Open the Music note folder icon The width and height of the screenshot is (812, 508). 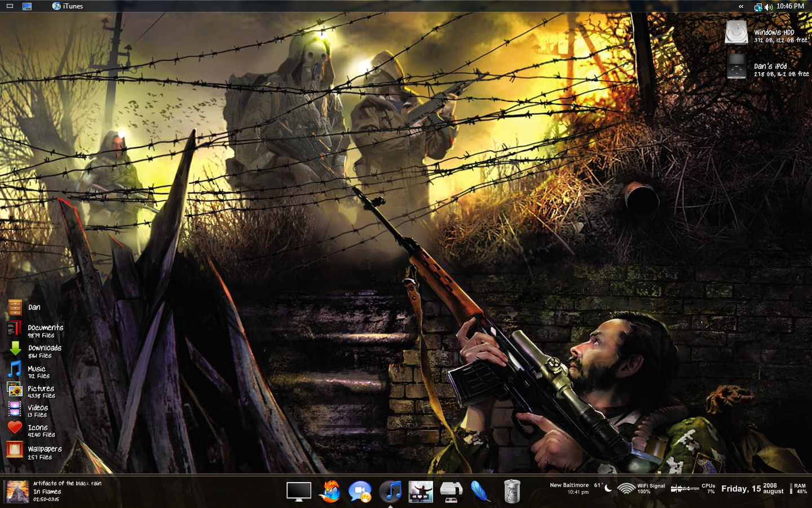pyautogui.click(x=15, y=369)
